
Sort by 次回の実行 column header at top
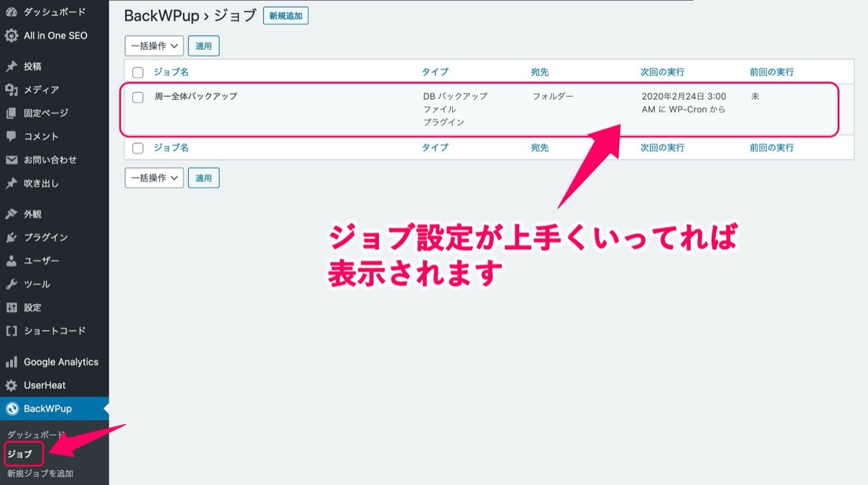[663, 72]
